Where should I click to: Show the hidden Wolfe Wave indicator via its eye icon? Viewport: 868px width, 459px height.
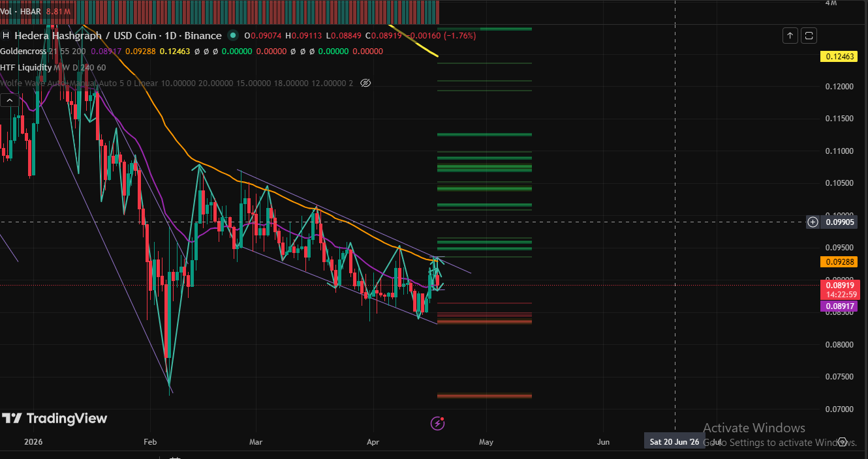365,83
